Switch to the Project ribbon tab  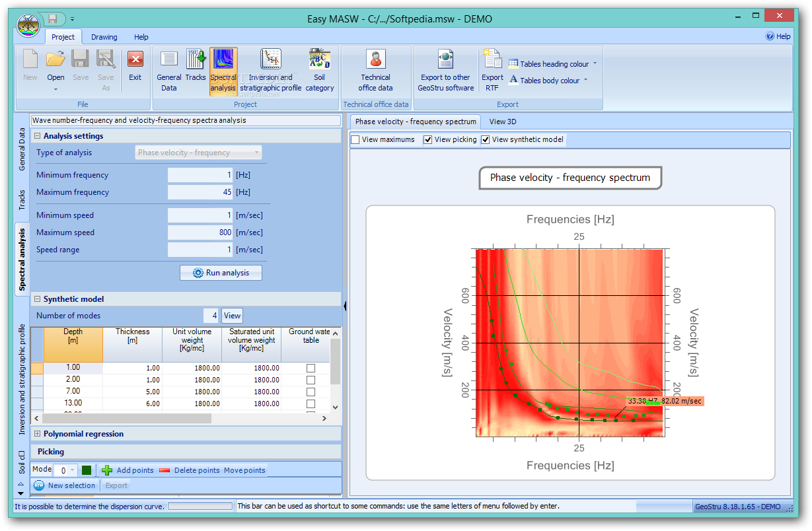[x=63, y=37]
